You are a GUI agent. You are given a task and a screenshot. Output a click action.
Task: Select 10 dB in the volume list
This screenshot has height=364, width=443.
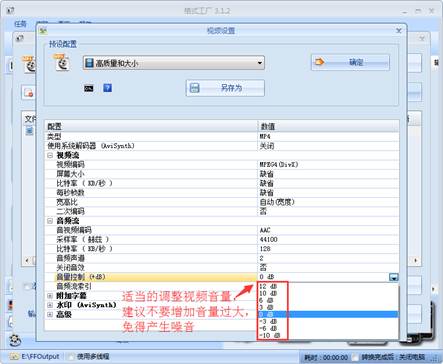[268, 293]
